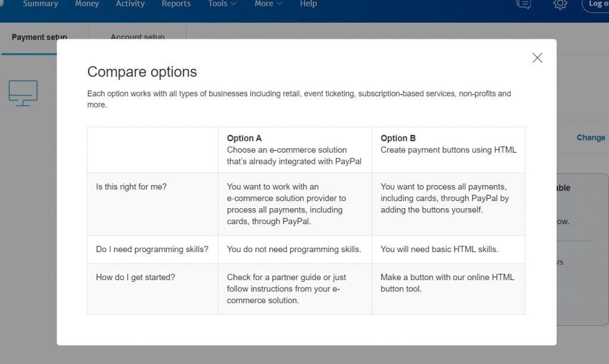Open the Summary menu
Image resolution: width=609 pixels, height=364 pixels.
point(40,4)
